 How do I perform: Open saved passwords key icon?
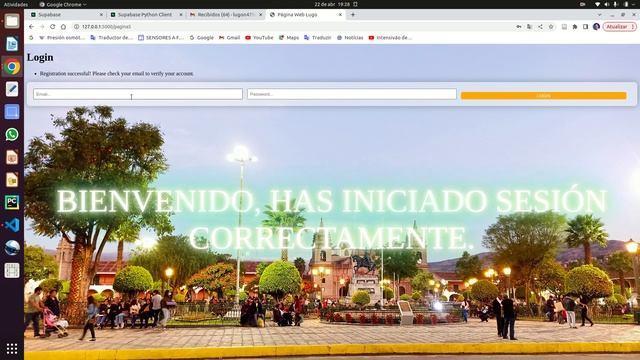pos(519,27)
